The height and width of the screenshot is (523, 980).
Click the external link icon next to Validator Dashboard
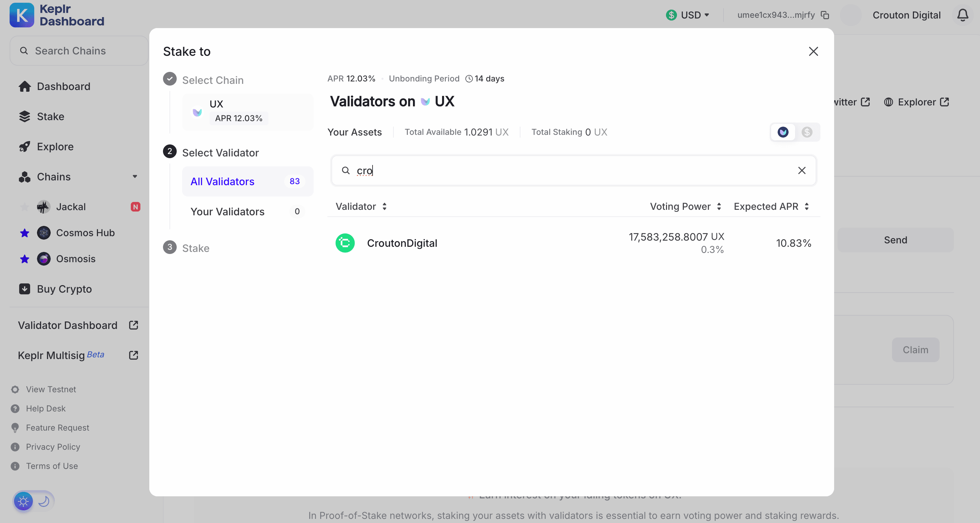[134, 325]
